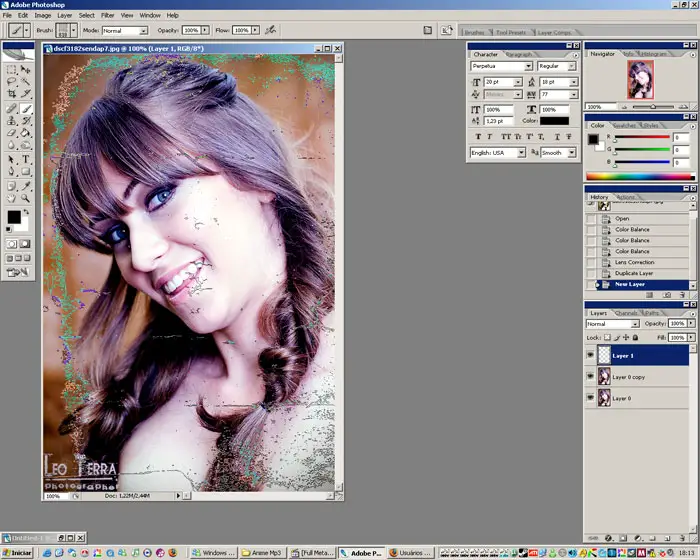
Task: Select the Lasso tool
Action: click(12, 83)
